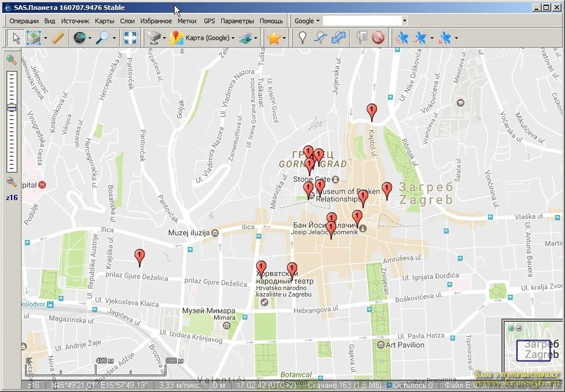Click the GORNJI GRAD district label
Viewport: 565px width, 392px height.
point(313,164)
